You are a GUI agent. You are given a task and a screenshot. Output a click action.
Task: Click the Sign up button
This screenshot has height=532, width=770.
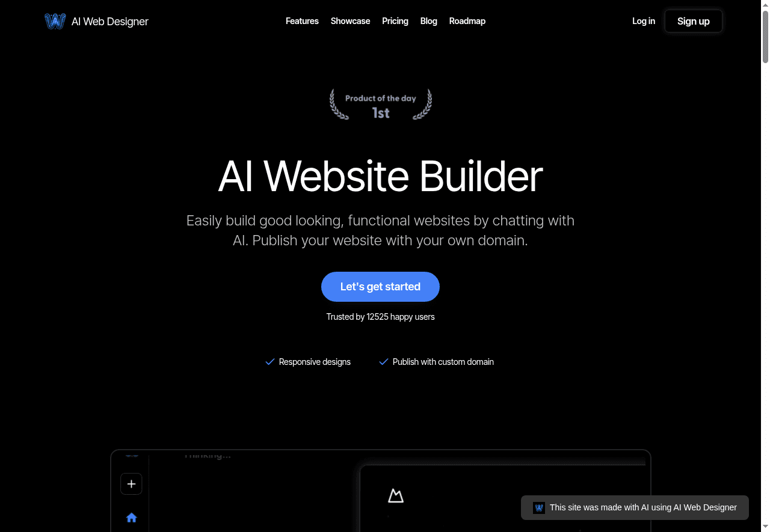click(693, 21)
